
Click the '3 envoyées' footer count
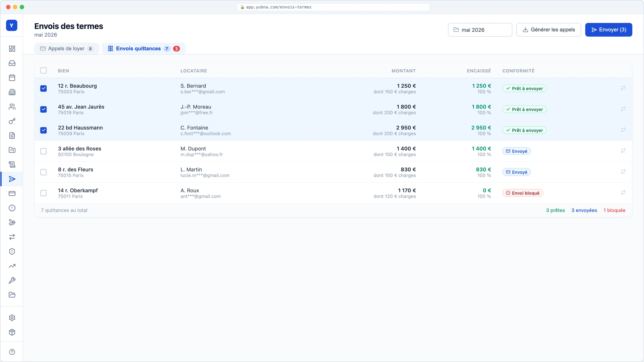click(584, 210)
